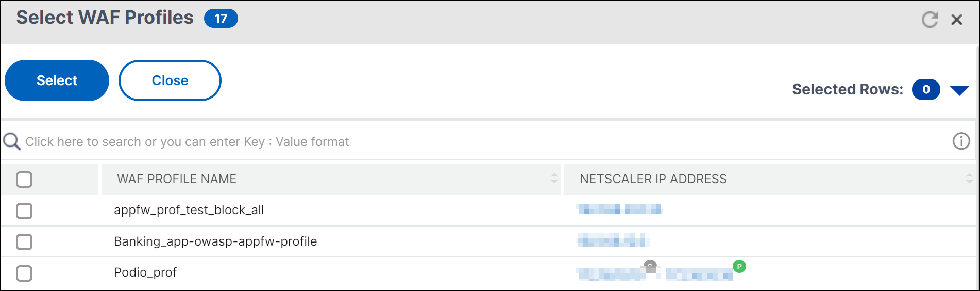
Task: Toggle the select-all header checkbox
Action: (24, 180)
